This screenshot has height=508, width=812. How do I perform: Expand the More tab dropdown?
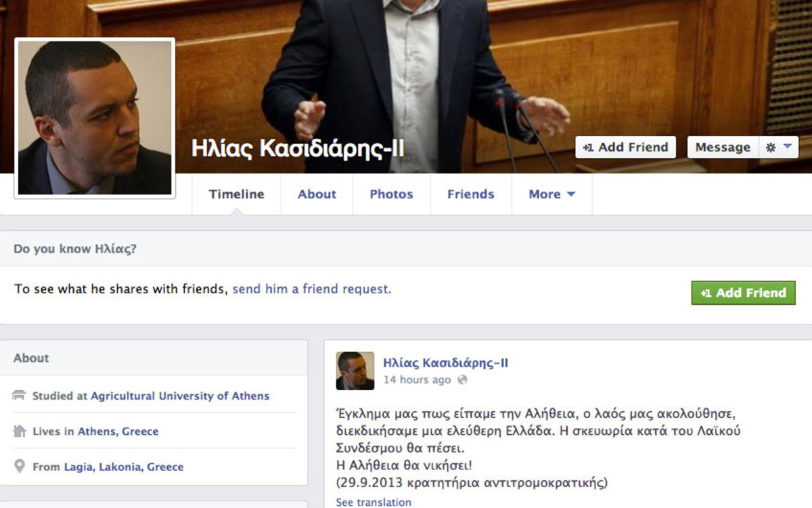click(551, 194)
